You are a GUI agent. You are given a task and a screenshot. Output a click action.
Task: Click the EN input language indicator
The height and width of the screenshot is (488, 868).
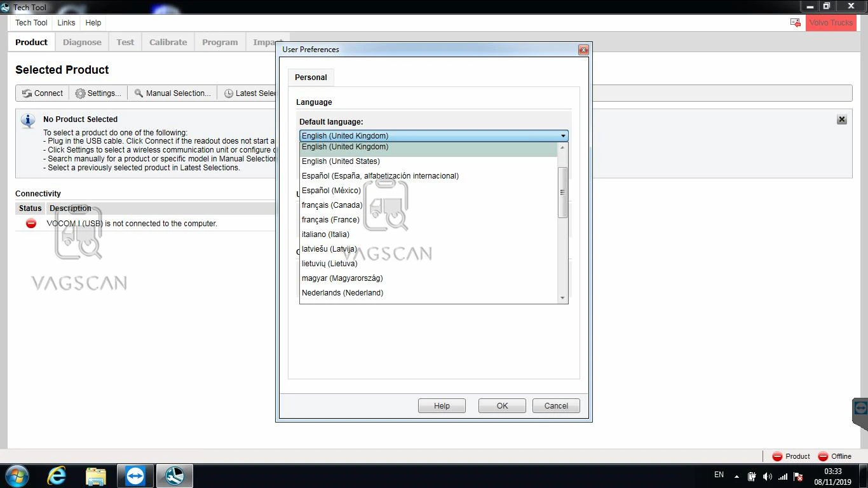719,475
